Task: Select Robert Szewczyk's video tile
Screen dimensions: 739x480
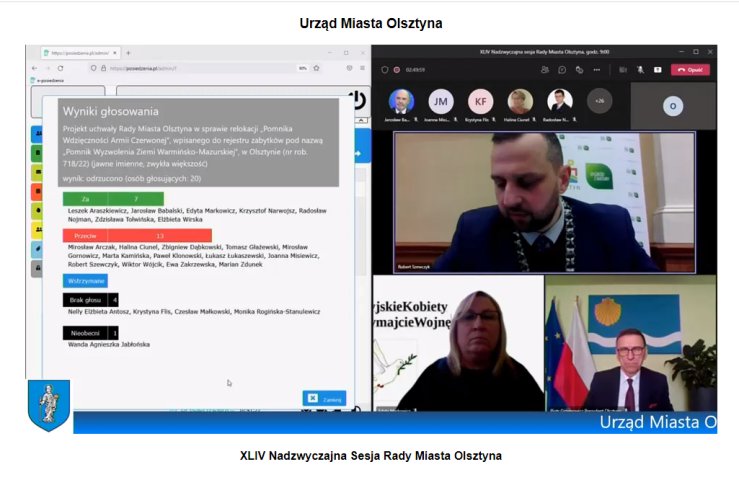Action: click(544, 202)
